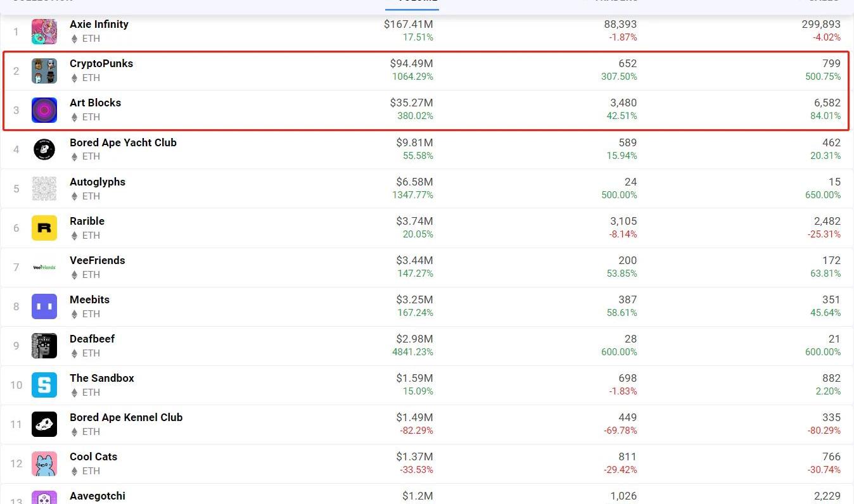Open The Sandbox collection logo
The height and width of the screenshot is (504, 854).
pyautogui.click(x=44, y=385)
